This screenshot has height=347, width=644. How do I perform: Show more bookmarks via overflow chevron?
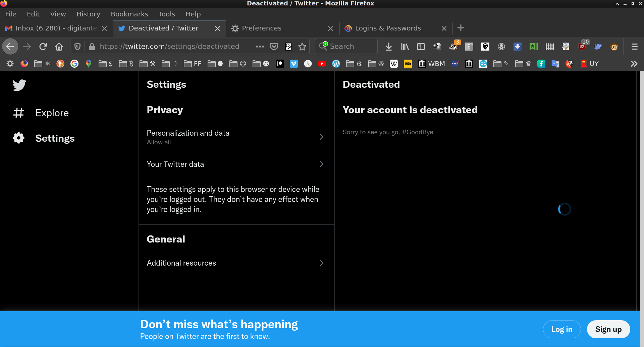[634, 64]
